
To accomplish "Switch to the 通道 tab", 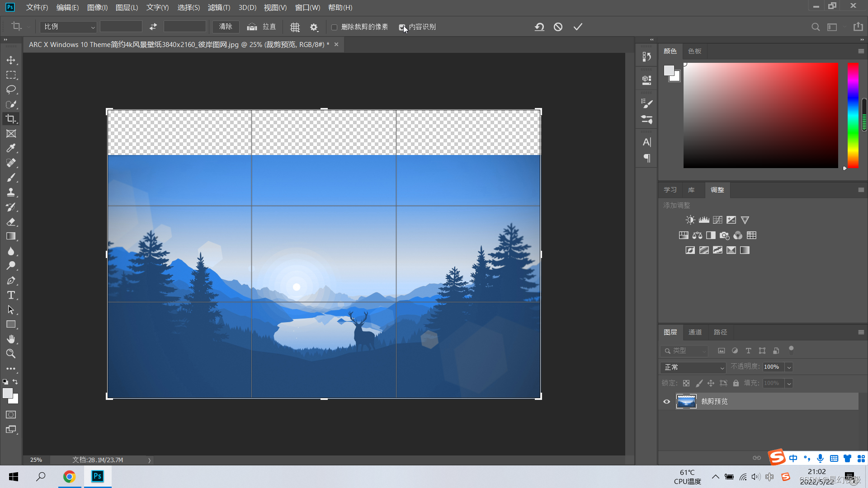I will [695, 332].
